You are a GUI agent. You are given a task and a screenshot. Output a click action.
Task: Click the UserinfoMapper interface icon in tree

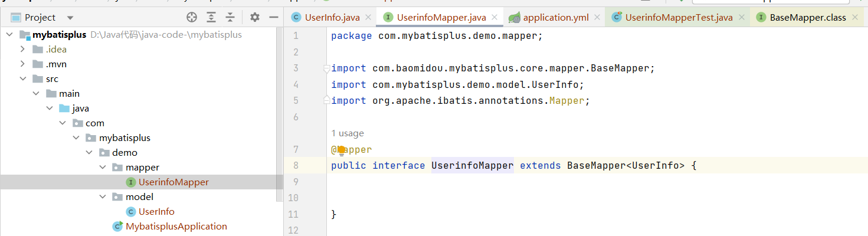click(x=131, y=182)
